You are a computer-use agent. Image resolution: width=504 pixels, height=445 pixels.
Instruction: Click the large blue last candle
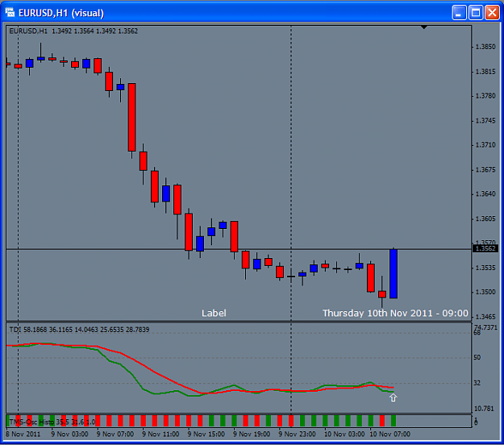click(394, 273)
